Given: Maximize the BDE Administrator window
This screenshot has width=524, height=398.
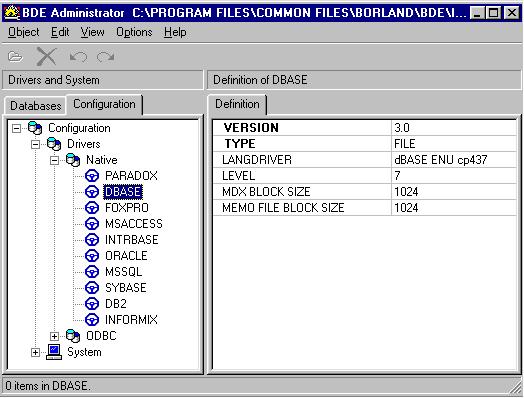Looking at the screenshot, I should point(493,13).
